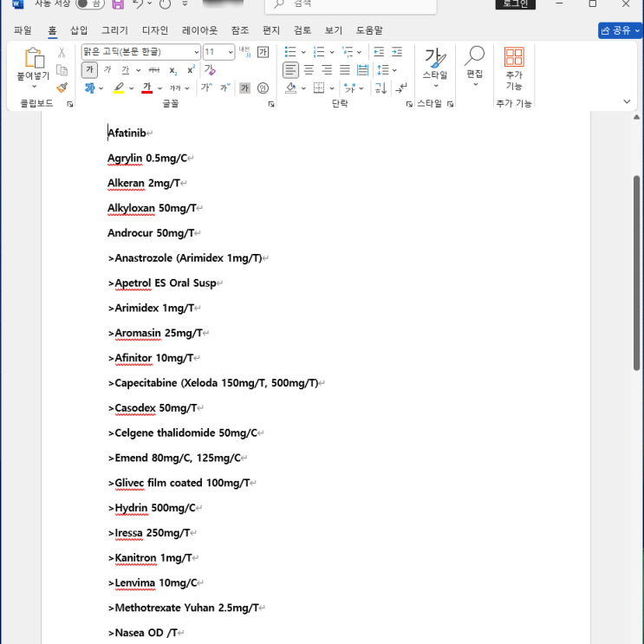The width and height of the screenshot is (644, 644).
Task: Apply multilevel list
Action: (348, 52)
